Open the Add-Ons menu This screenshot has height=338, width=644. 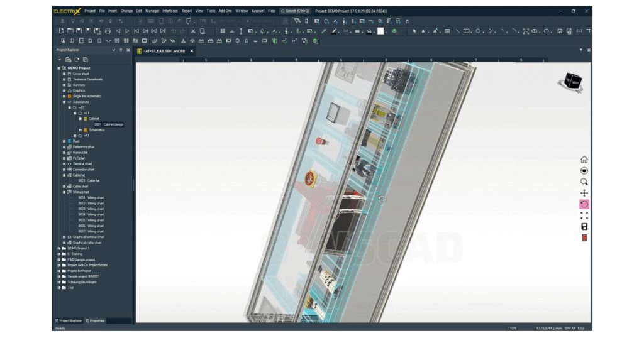click(225, 11)
